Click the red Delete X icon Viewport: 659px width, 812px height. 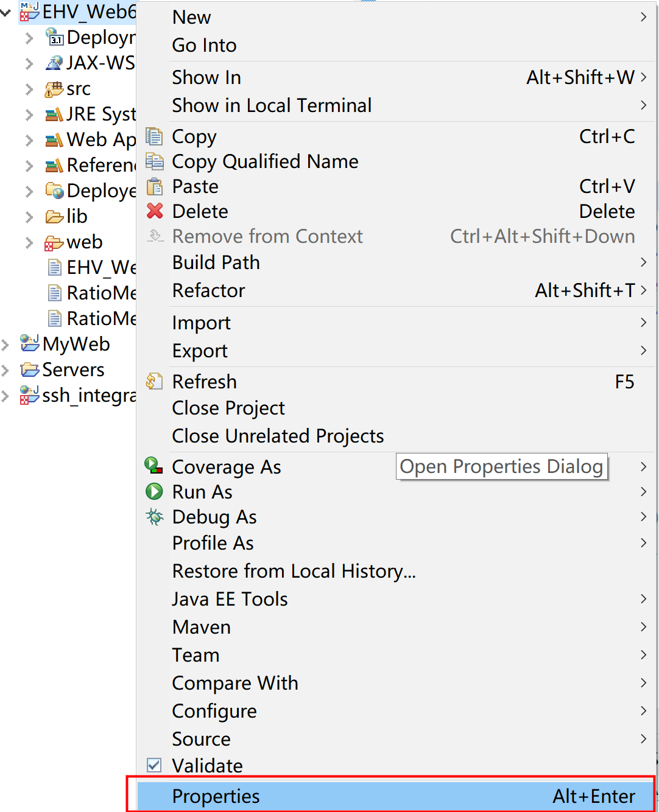(155, 211)
